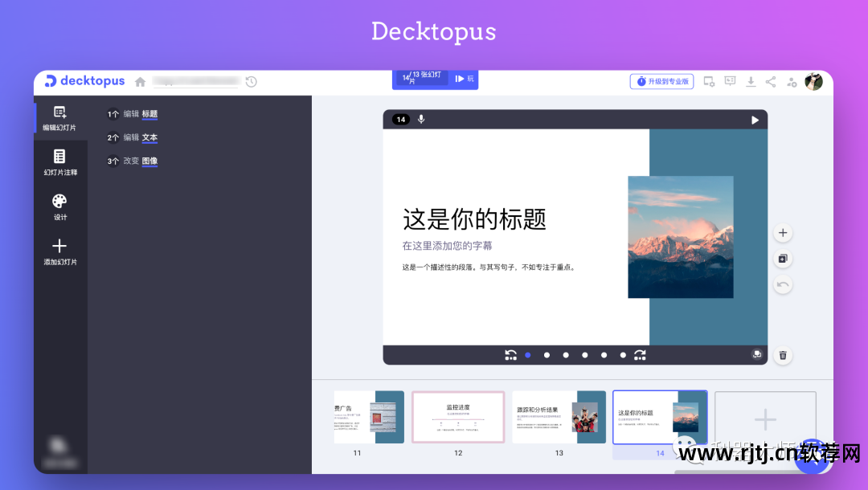Click next layout shuffle icon
The height and width of the screenshot is (490, 868).
tap(640, 355)
